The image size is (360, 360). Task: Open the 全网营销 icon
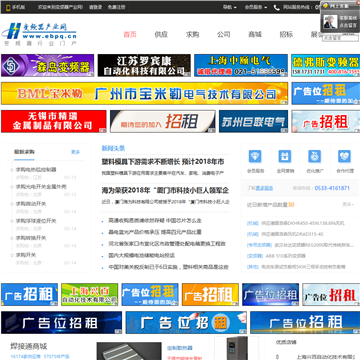(x=285, y=156)
